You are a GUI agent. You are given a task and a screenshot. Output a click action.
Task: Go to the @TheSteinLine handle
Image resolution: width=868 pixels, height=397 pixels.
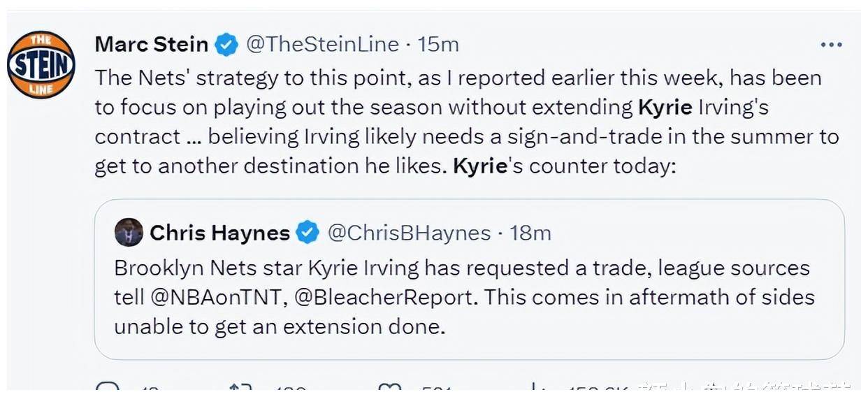pyautogui.click(x=323, y=45)
